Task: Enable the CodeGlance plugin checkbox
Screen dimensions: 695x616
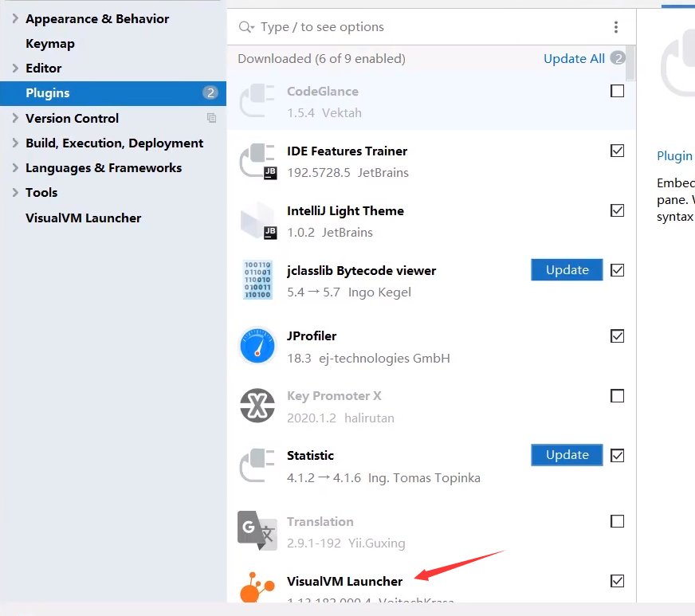Action: [617, 91]
